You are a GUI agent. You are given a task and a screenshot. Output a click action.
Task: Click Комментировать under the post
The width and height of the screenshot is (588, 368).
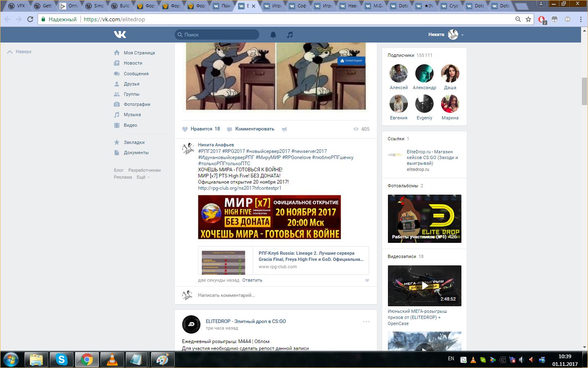click(250, 129)
